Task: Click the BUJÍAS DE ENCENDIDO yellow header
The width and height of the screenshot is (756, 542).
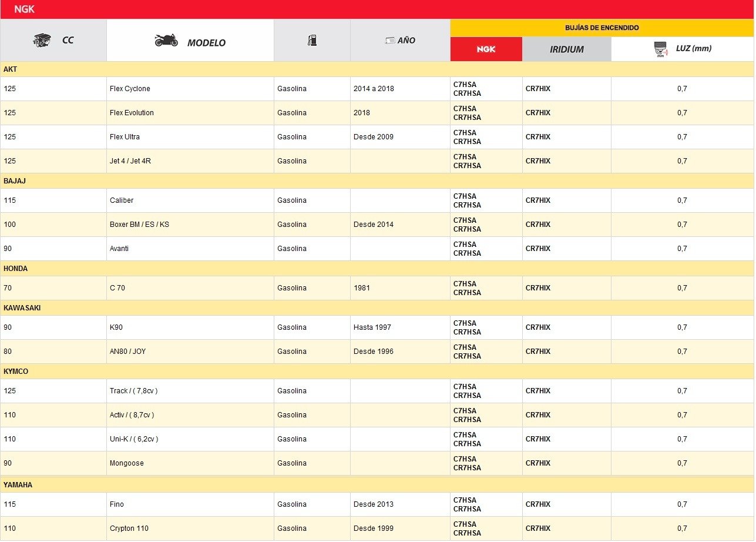Action: pyautogui.click(x=602, y=28)
